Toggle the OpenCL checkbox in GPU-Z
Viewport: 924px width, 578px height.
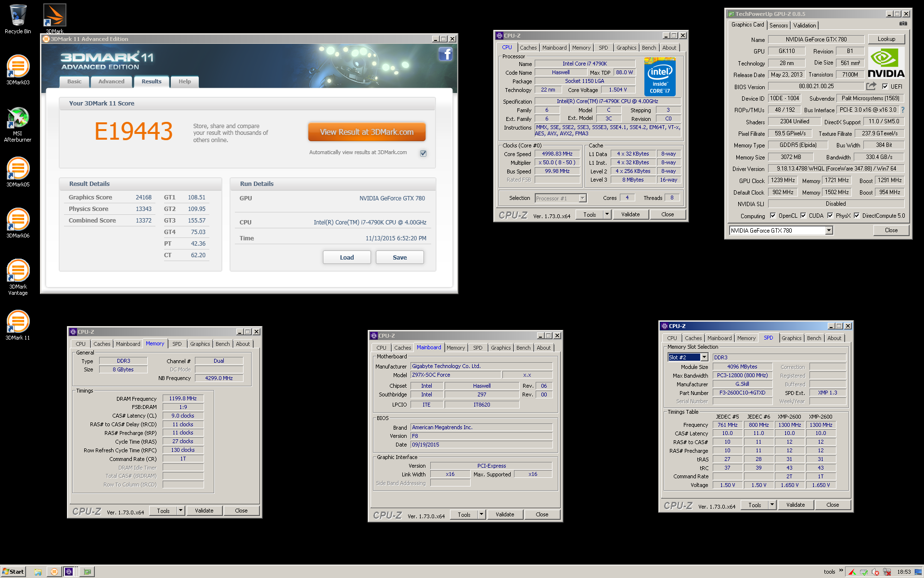(x=773, y=216)
